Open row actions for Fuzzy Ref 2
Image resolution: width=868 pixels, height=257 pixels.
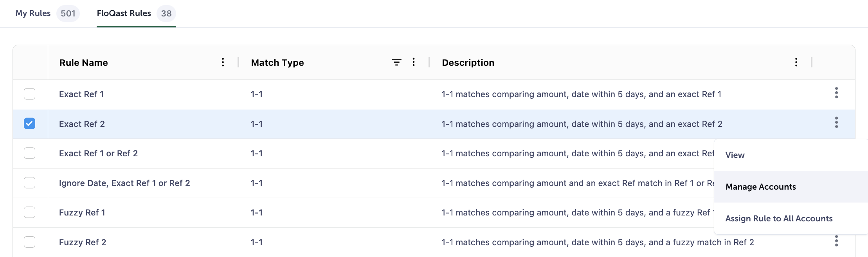click(x=836, y=241)
